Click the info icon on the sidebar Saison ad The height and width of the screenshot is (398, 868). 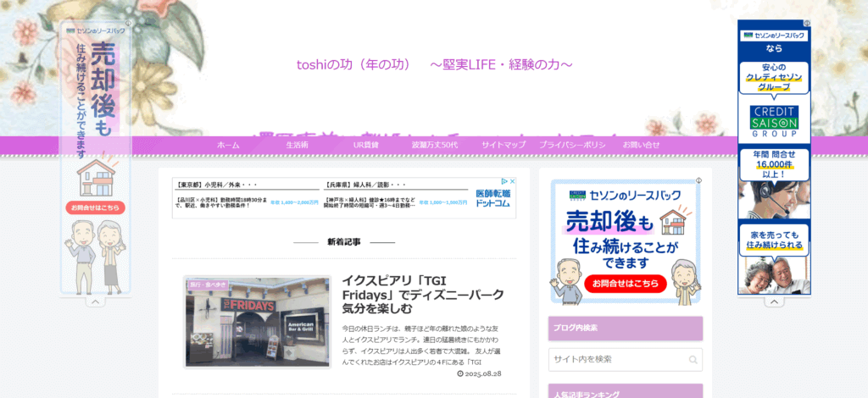pos(698,181)
